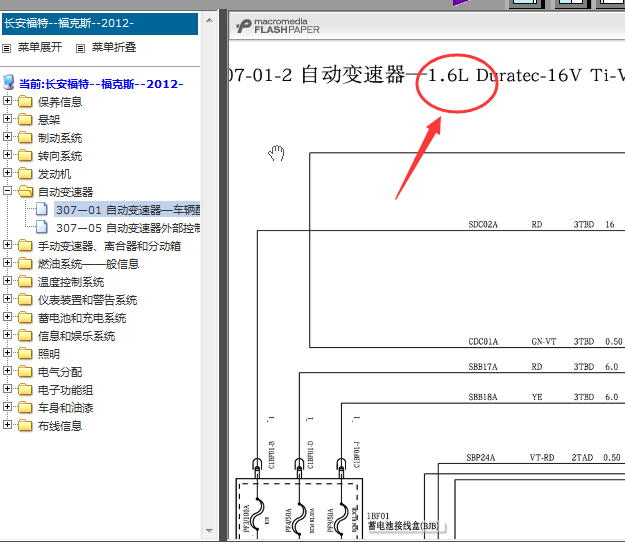Click the 蓄电池接线盒(BJB) component label
The height and width of the screenshot is (542, 625).
tap(403, 526)
